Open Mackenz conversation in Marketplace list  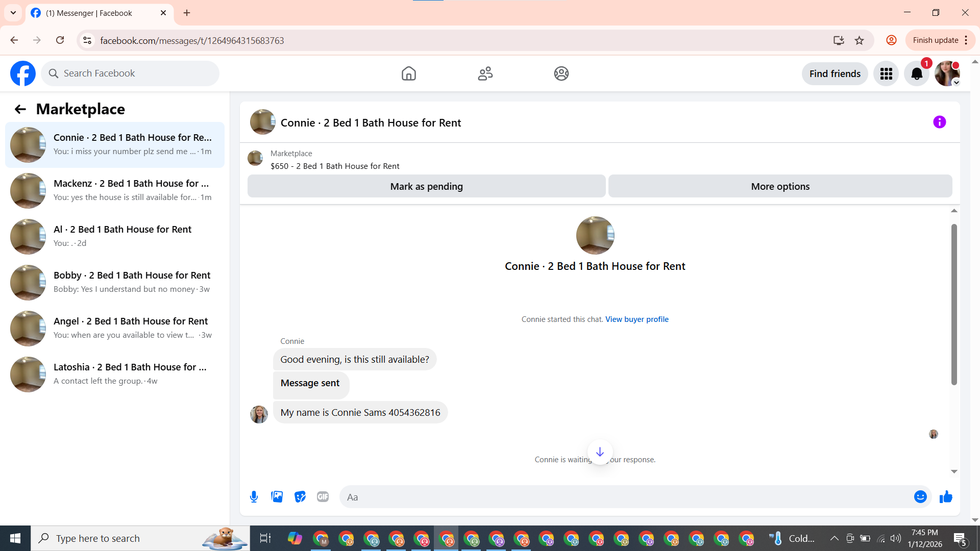115,190
